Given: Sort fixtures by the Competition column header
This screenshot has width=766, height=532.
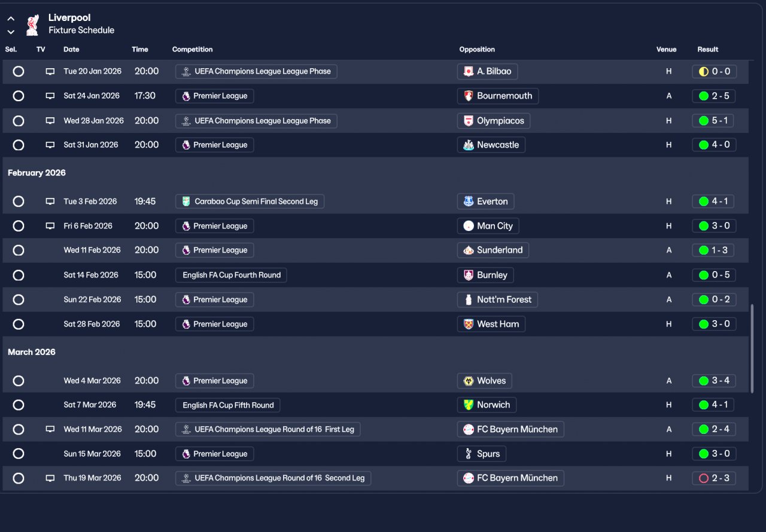Looking at the screenshot, I should click(192, 50).
